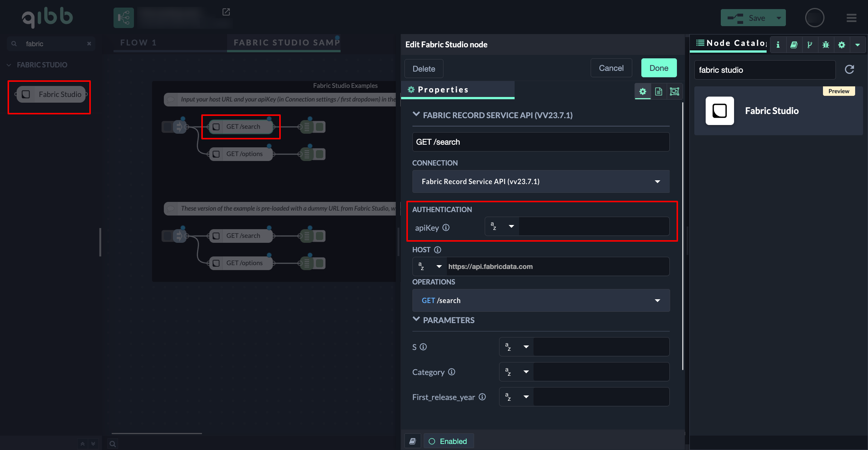Open the Operations GET /search dropdown

tap(541, 300)
